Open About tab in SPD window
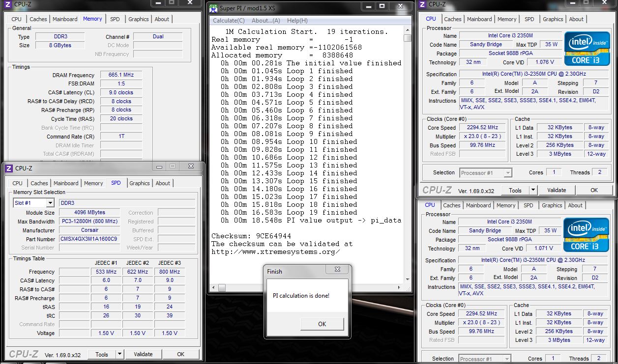Image resolution: width=618 pixels, height=364 pixels. click(x=163, y=183)
